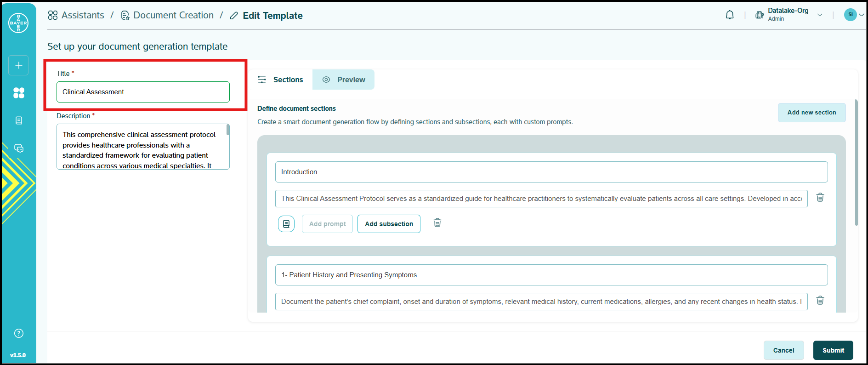Open the notifications bell
This screenshot has width=868, height=365.
[730, 15]
